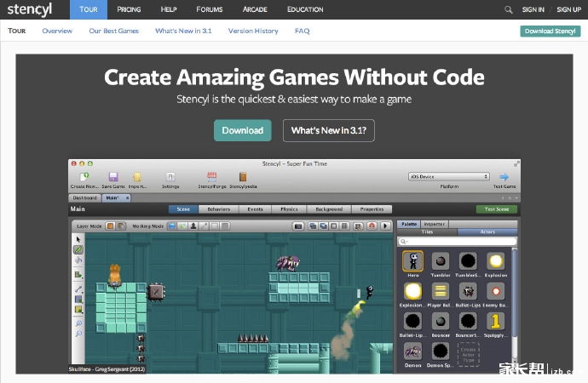Open the Pricing menu item

(129, 9)
